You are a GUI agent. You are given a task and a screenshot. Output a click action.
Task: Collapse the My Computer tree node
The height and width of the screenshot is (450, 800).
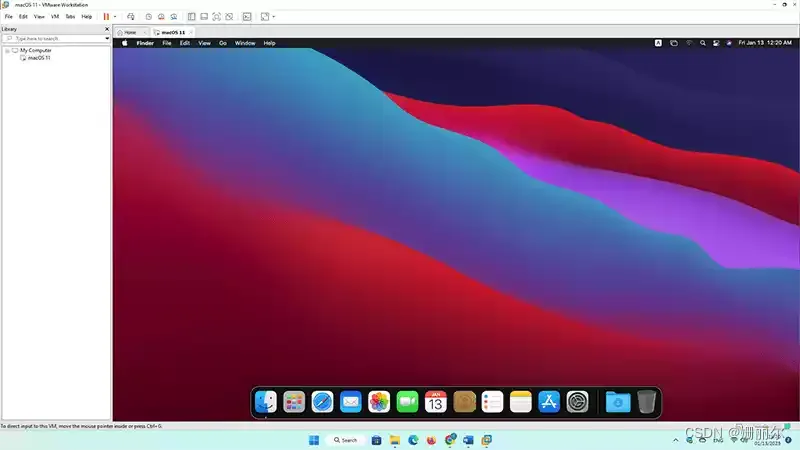pos(7,51)
